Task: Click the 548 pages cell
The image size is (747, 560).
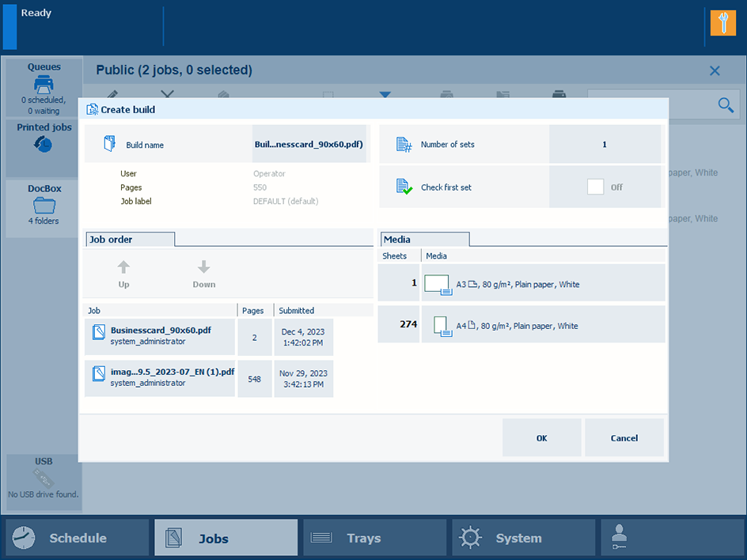Action: click(x=254, y=379)
